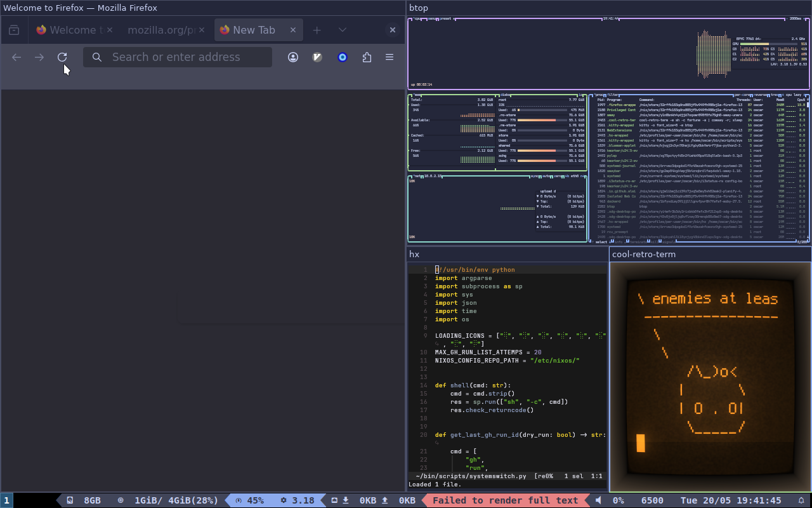Click the Failed to render full text block
This screenshot has height=508, width=812.
tap(505, 500)
